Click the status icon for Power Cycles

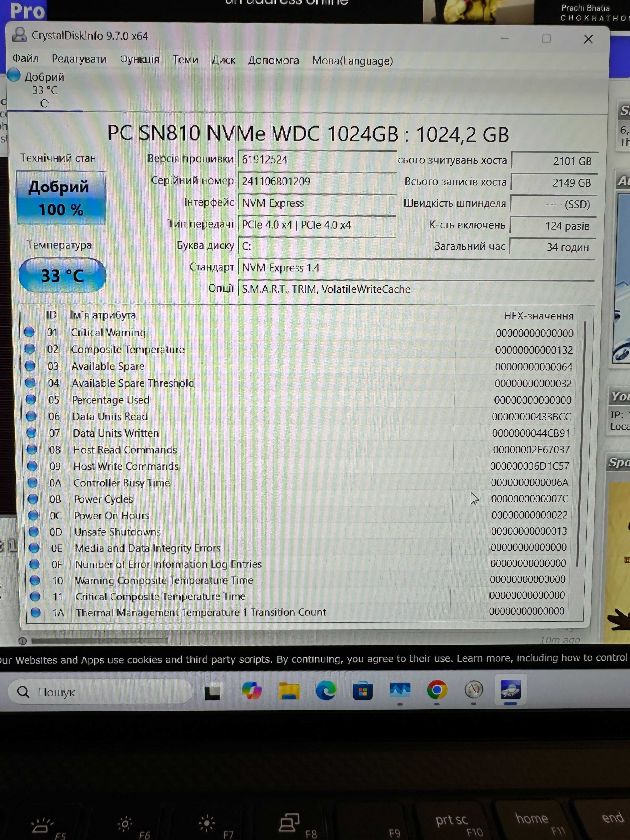33,499
